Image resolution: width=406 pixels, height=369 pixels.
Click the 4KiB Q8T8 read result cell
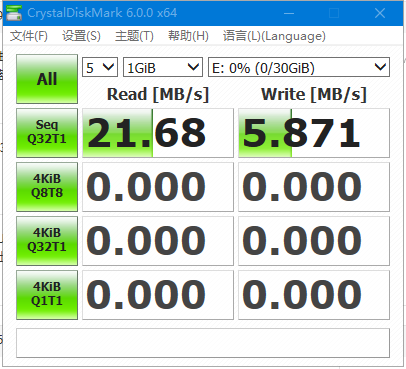tap(158, 187)
